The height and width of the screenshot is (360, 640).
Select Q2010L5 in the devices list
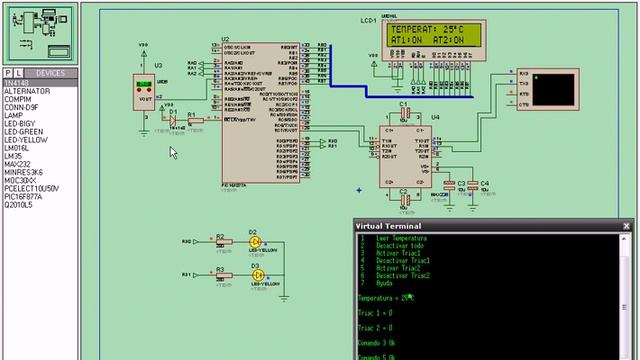coord(18,205)
